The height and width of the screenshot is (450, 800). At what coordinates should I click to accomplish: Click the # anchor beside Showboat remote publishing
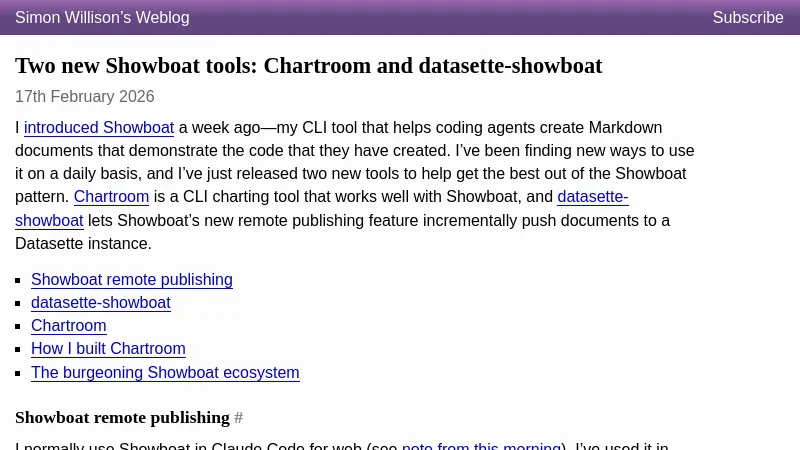[x=239, y=418]
